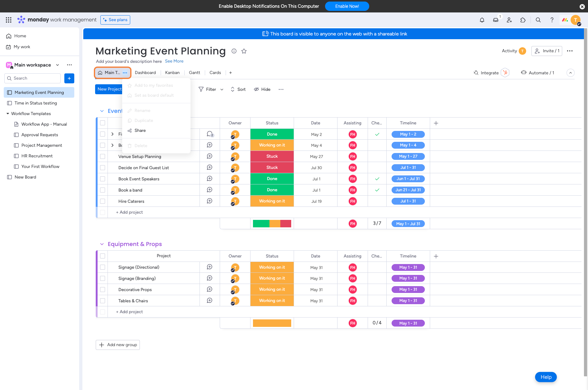Collapse the Workflow Templates folder
This screenshot has width=588, height=390.
point(8,114)
